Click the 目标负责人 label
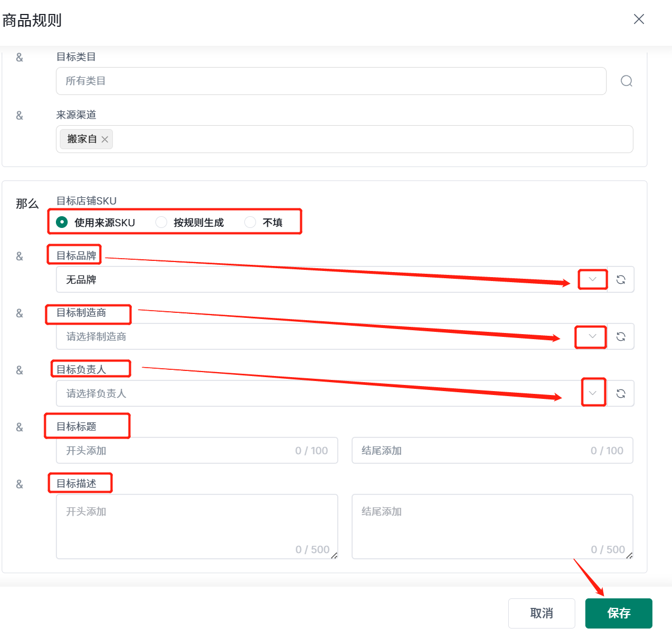The width and height of the screenshot is (672, 633). [82, 369]
